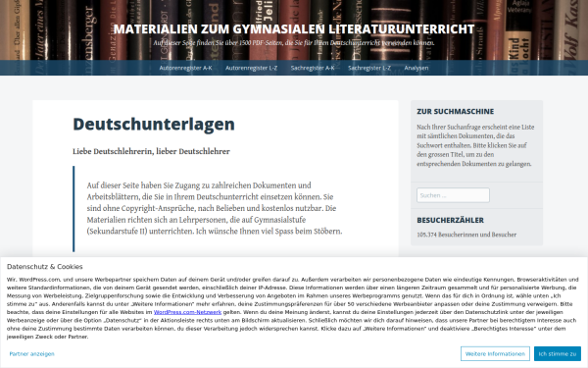The height and width of the screenshot is (368, 588).
Task: Click the Ich stimme zu button
Action: [x=558, y=353]
